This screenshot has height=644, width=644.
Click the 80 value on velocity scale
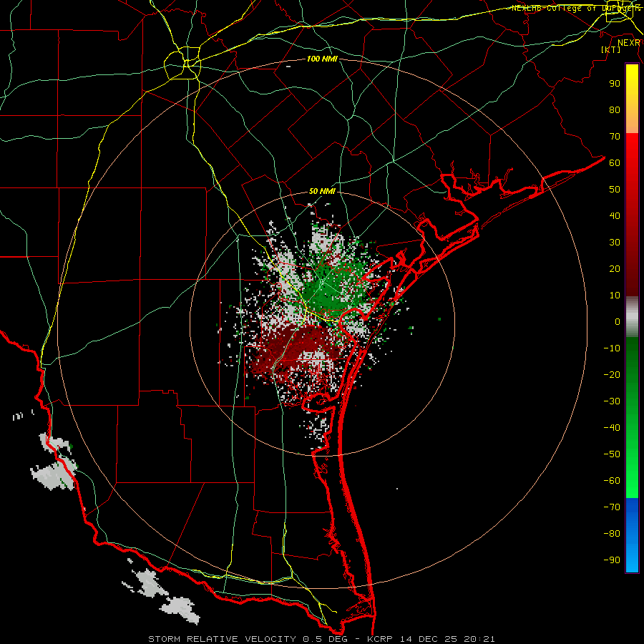(x=615, y=109)
